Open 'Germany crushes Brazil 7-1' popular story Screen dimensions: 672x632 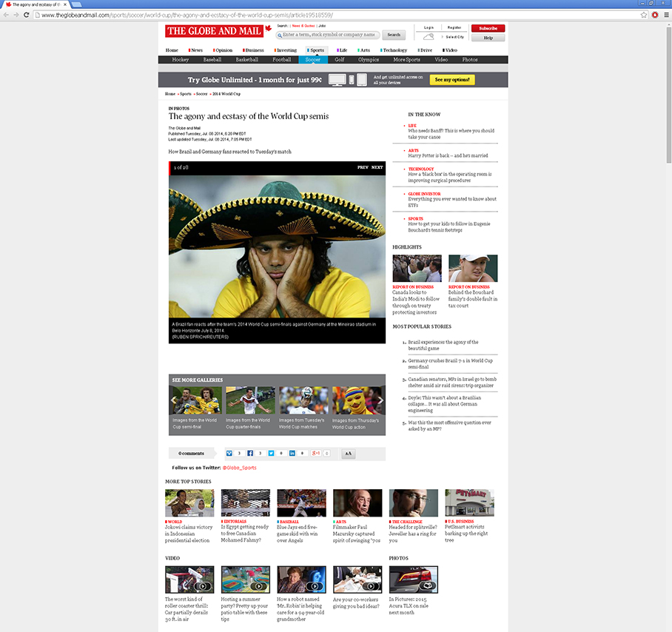[450, 364]
